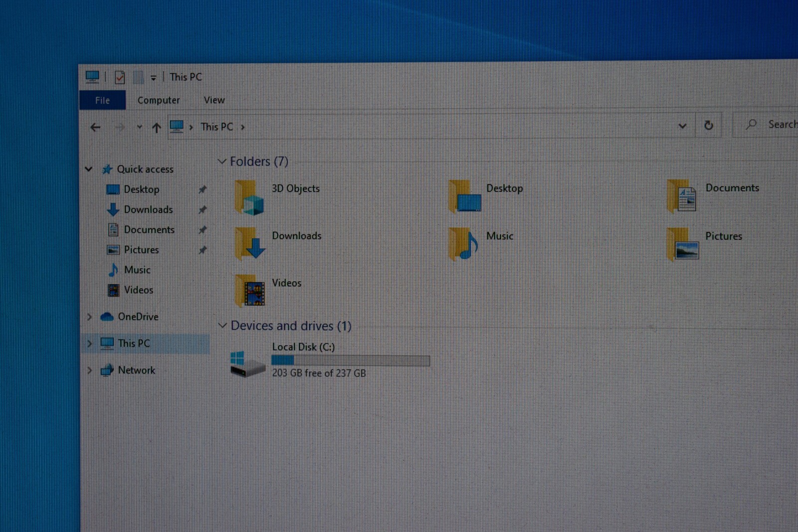Open the address bar history dropdown
798x532 pixels.
coord(682,126)
